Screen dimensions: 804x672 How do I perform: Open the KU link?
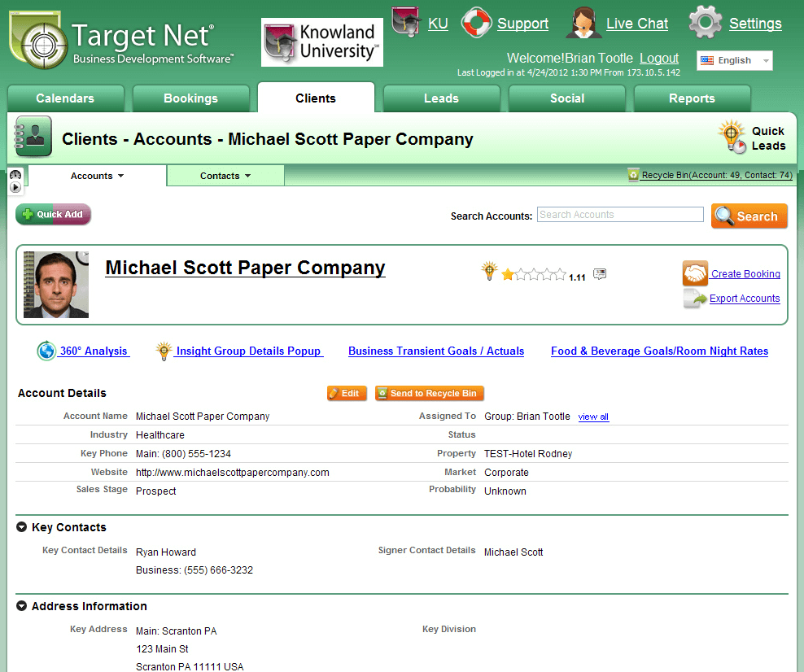point(438,24)
